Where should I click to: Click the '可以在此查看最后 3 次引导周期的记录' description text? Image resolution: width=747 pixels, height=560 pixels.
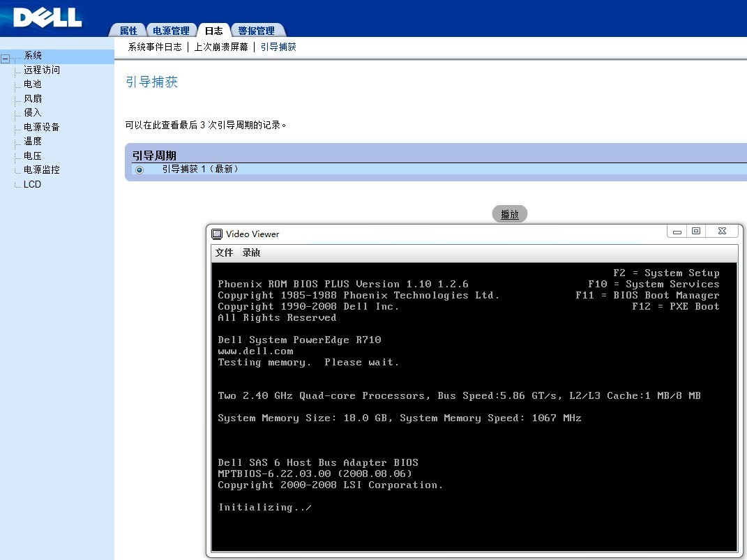[205, 126]
